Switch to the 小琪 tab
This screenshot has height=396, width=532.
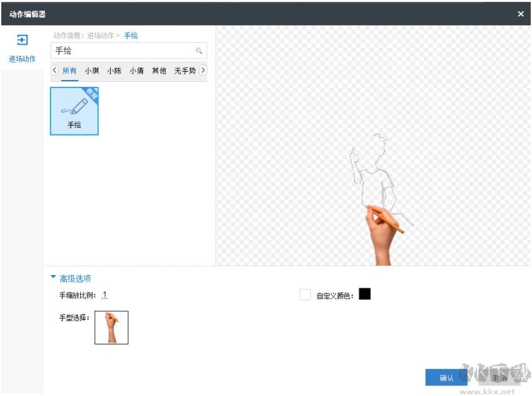pyautogui.click(x=92, y=71)
